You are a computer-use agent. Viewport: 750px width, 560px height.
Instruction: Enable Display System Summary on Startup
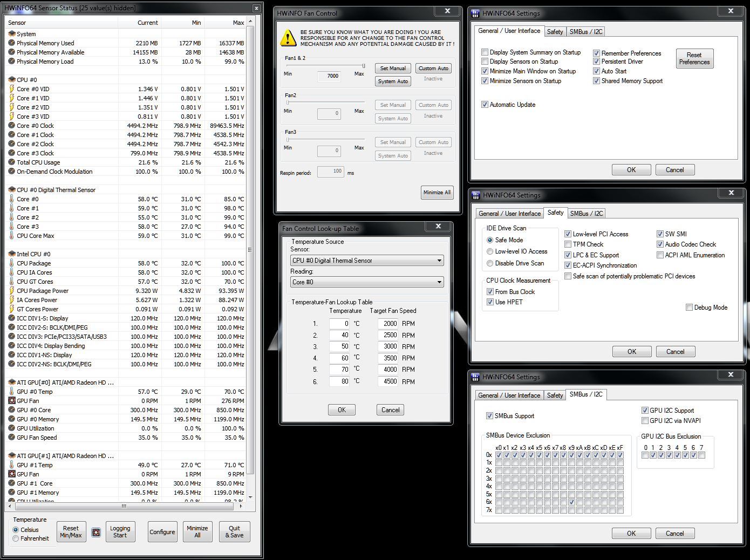(485, 52)
